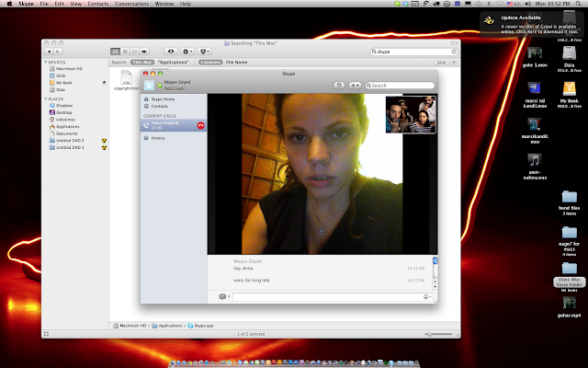588x368 pixels.
Task: Select the hend files folder on desktop
Action: 569,202
